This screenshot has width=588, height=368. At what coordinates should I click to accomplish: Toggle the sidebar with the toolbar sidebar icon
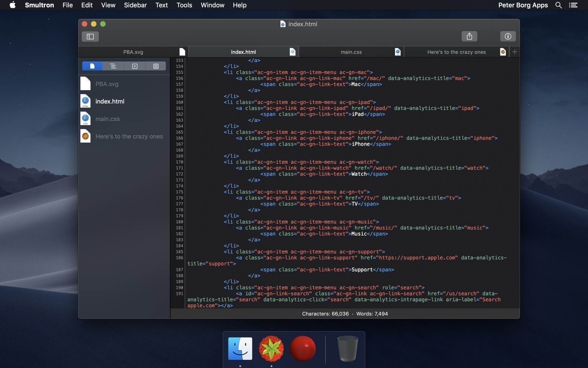(x=90, y=36)
